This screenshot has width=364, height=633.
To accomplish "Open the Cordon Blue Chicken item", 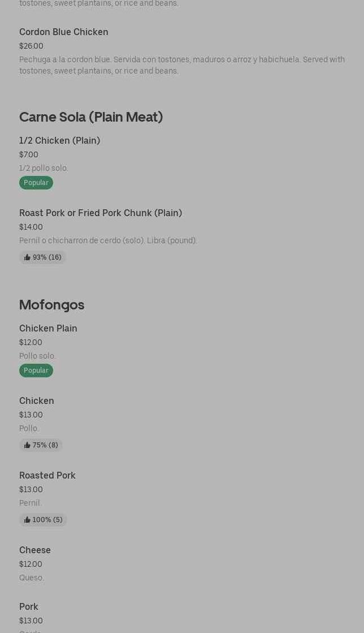I will (64, 32).
